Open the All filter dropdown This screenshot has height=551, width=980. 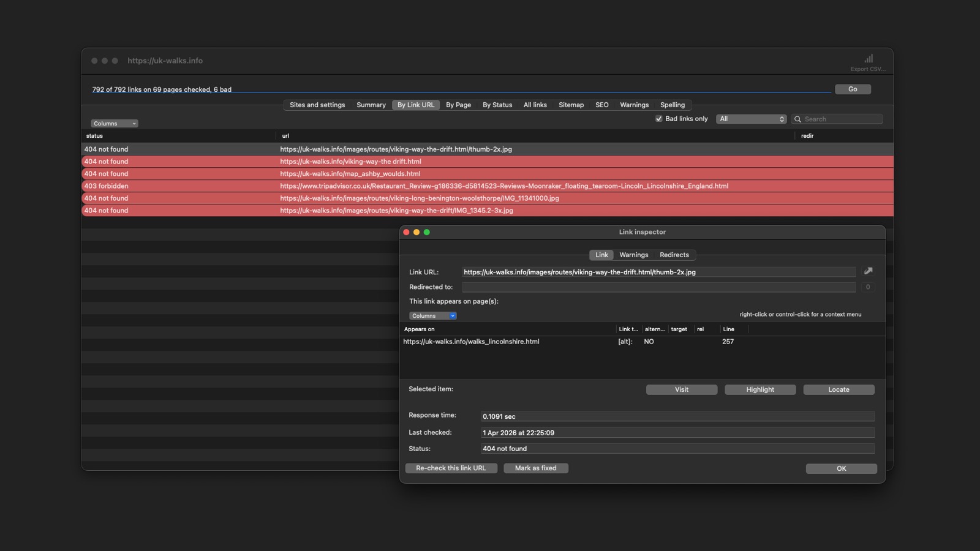coord(752,119)
